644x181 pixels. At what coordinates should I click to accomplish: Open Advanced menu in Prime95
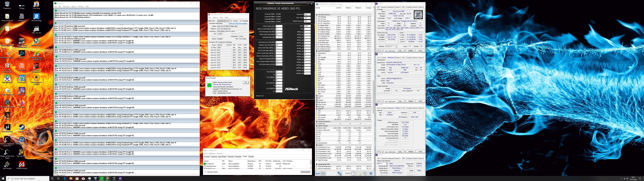[66, 7]
